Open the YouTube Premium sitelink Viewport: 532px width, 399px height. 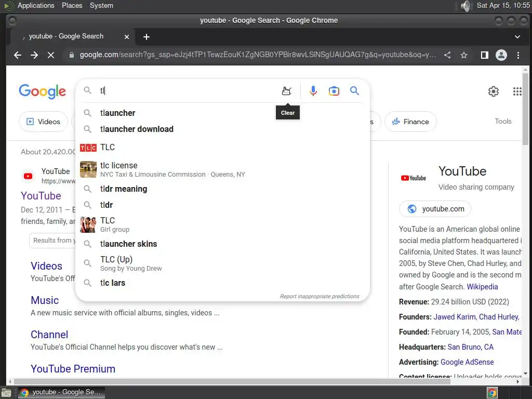[x=73, y=369]
